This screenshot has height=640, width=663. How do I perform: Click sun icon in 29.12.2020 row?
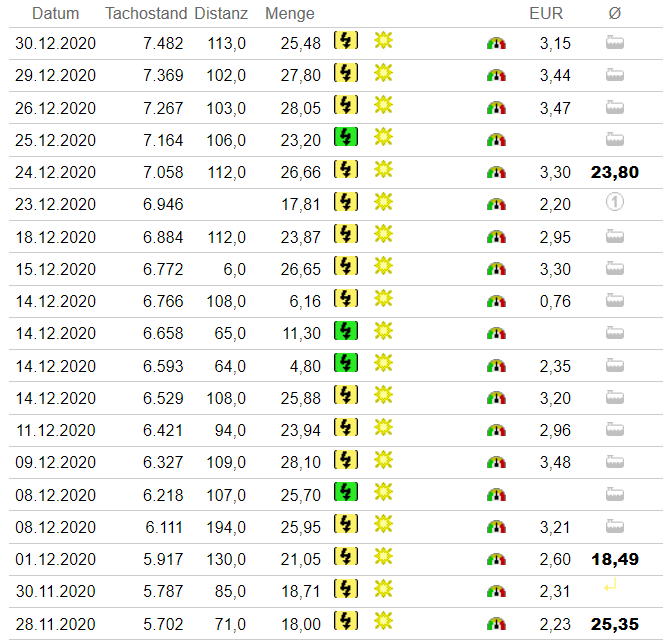[x=383, y=74]
